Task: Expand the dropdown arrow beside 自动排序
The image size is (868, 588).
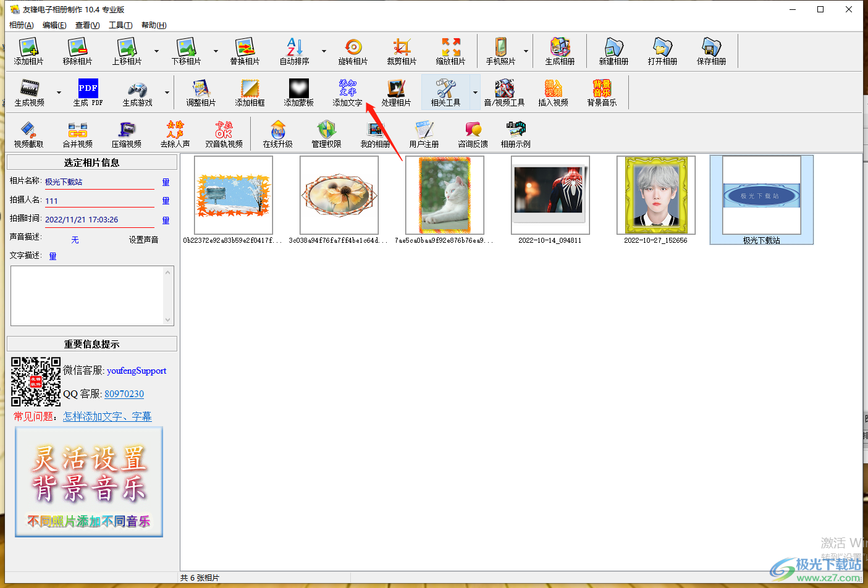Action: point(324,51)
